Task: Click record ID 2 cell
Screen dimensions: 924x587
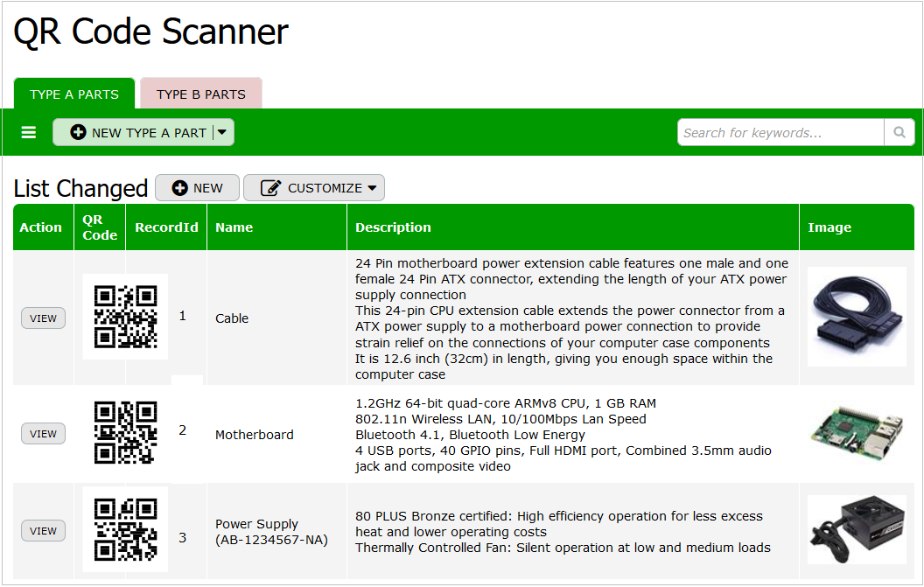Action: click(183, 430)
